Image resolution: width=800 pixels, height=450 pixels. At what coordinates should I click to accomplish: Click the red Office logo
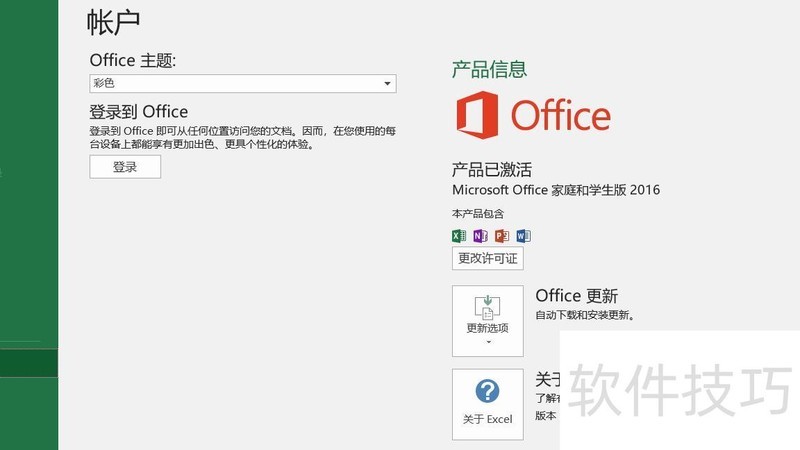click(x=533, y=115)
